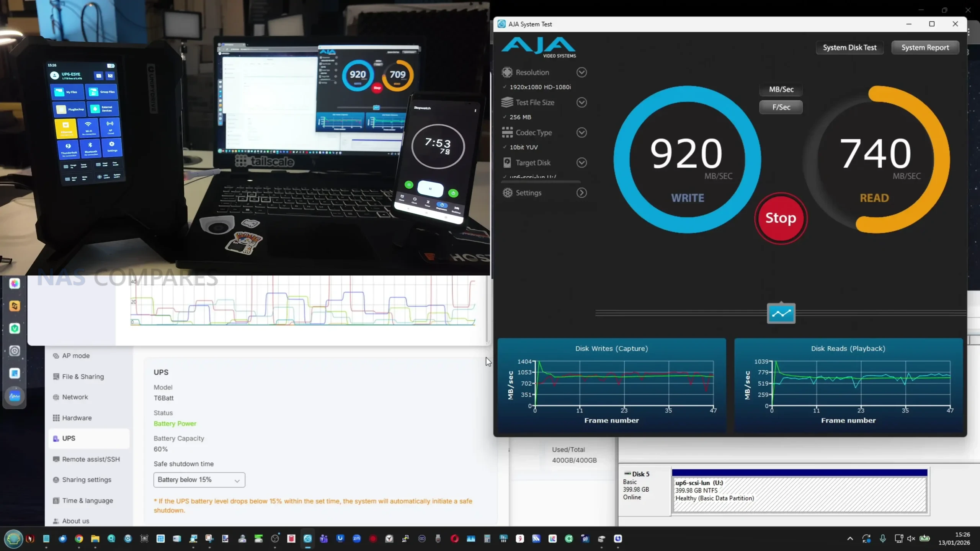Select Network in the settings sidebar
The width and height of the screenshot is (980, 551).
(x=75, y=397)
